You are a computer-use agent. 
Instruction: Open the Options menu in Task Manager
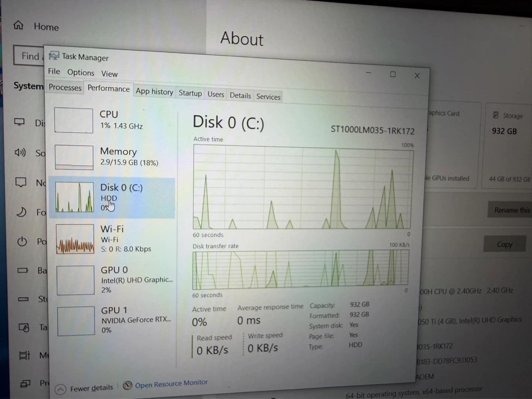[x=81, y=72]
